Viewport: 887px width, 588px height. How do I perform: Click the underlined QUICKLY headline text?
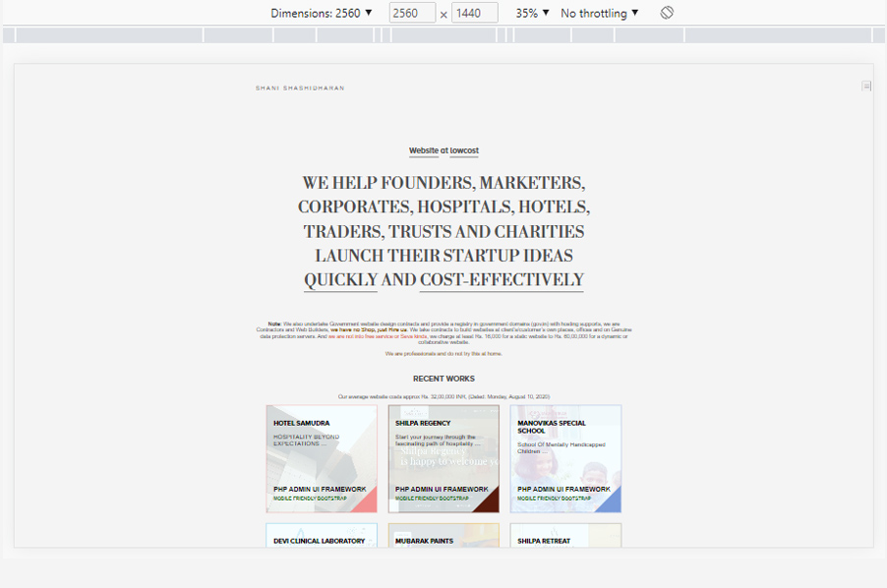(x=340, y=279)
